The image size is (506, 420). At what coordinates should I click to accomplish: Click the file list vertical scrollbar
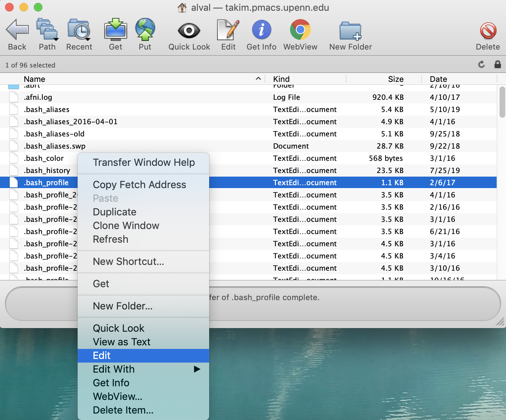coord(502,103)
